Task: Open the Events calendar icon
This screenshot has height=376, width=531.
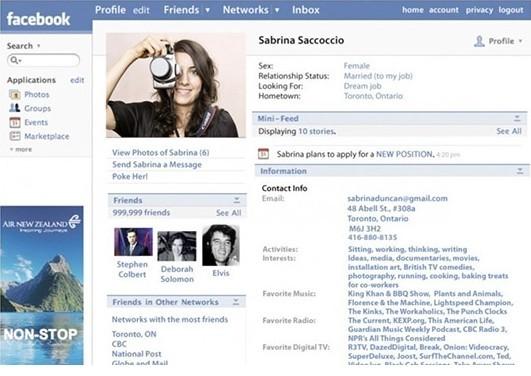Action: 15,122
